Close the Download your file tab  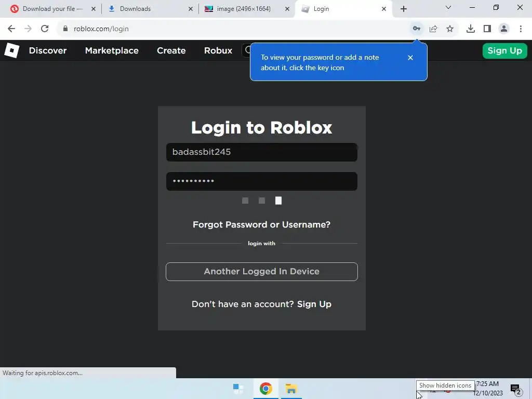click(x=94, y=9)
